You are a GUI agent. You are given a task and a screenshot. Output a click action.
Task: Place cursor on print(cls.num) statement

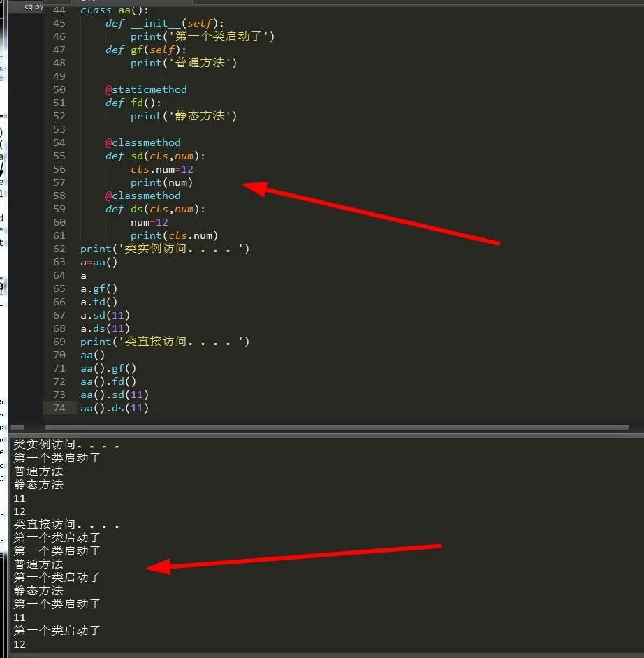[174, 235]
